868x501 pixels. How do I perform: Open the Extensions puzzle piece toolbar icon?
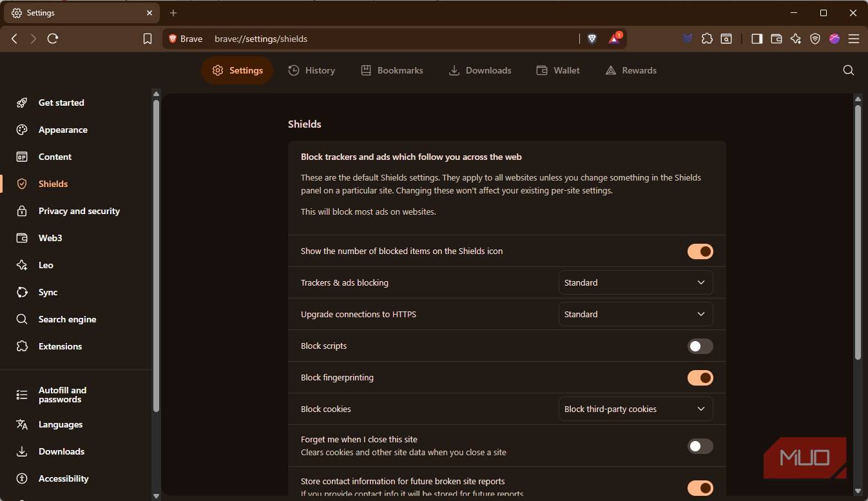coord(707,39)
